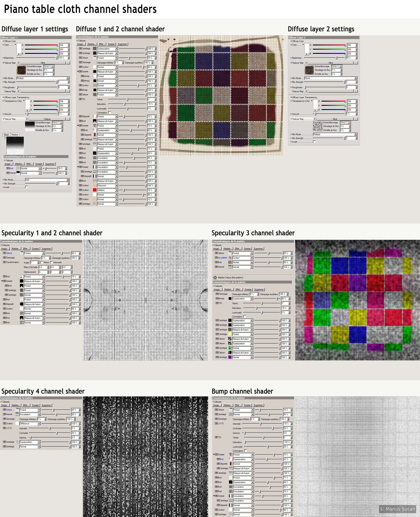Switch to the Matière tab

(x=15, y=135)
